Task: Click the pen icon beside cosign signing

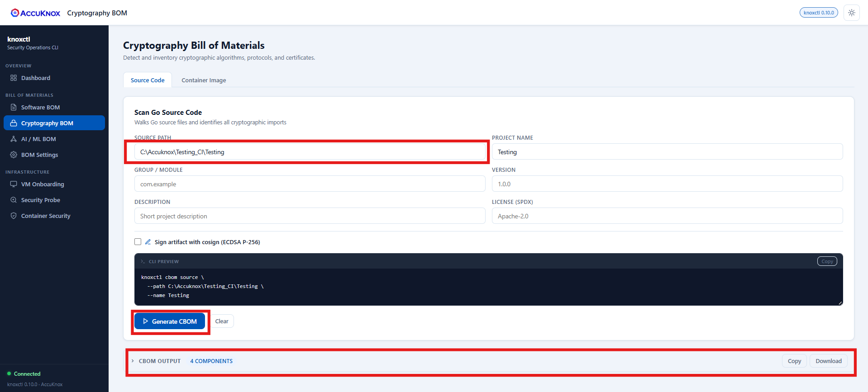Action: (148, 242)
